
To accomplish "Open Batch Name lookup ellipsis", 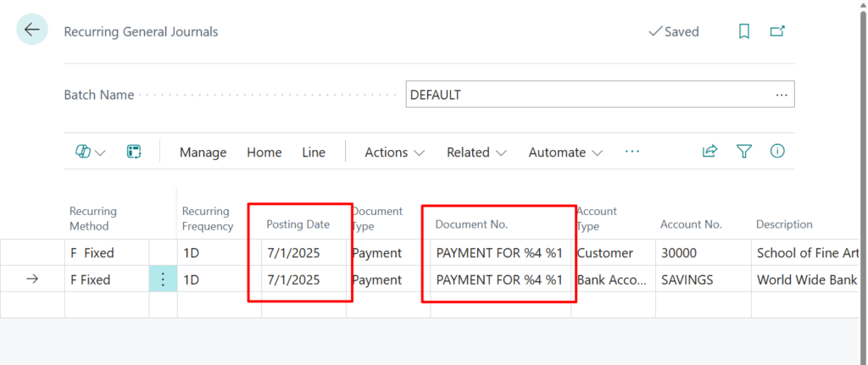I will tap(781, 95).
